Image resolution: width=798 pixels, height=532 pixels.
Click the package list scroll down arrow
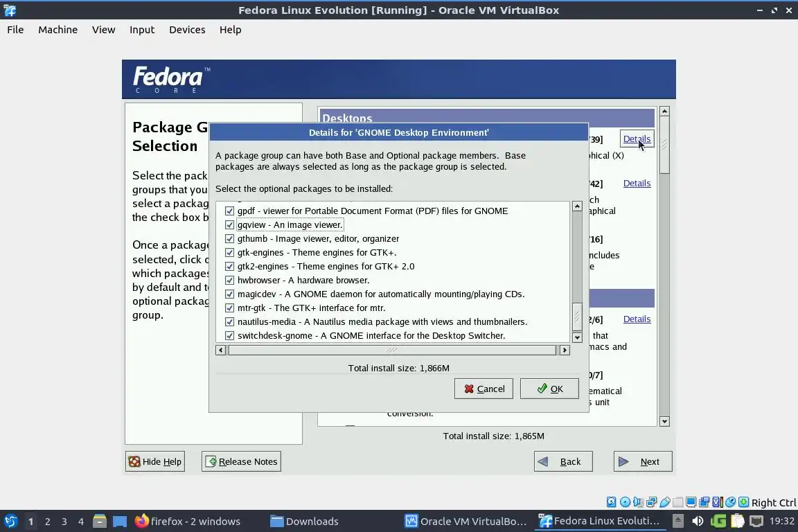click(577, 337)
